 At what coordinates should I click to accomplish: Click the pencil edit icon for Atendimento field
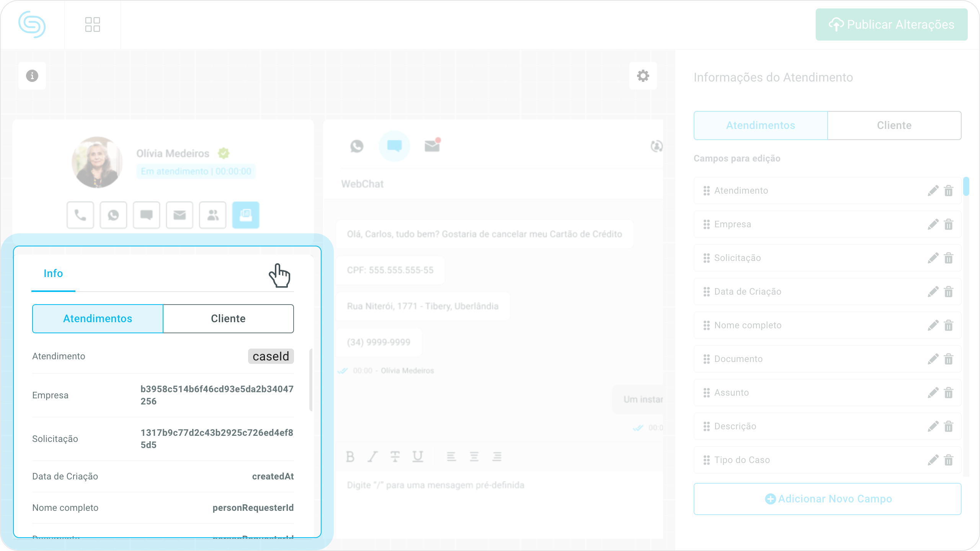(x=933, y=191)
